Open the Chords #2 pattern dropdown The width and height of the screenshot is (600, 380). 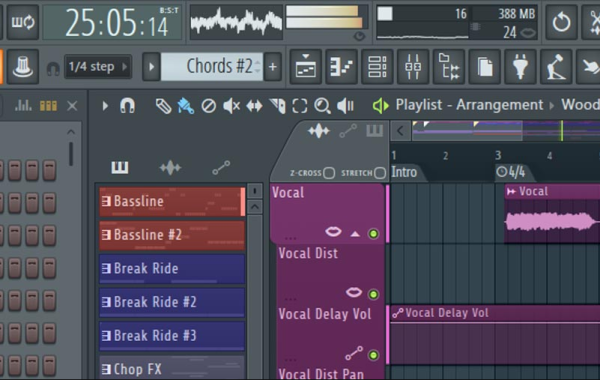click(212, 67)
